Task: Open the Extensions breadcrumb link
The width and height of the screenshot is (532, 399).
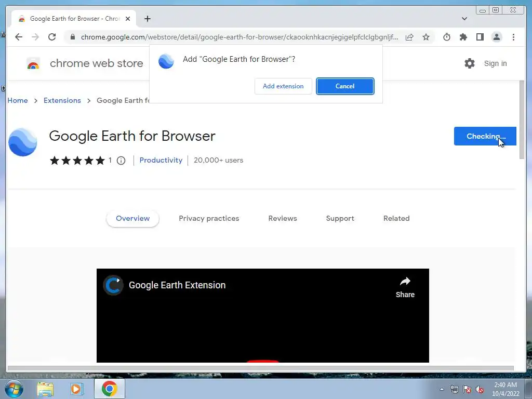Action: tap(62, 100)
